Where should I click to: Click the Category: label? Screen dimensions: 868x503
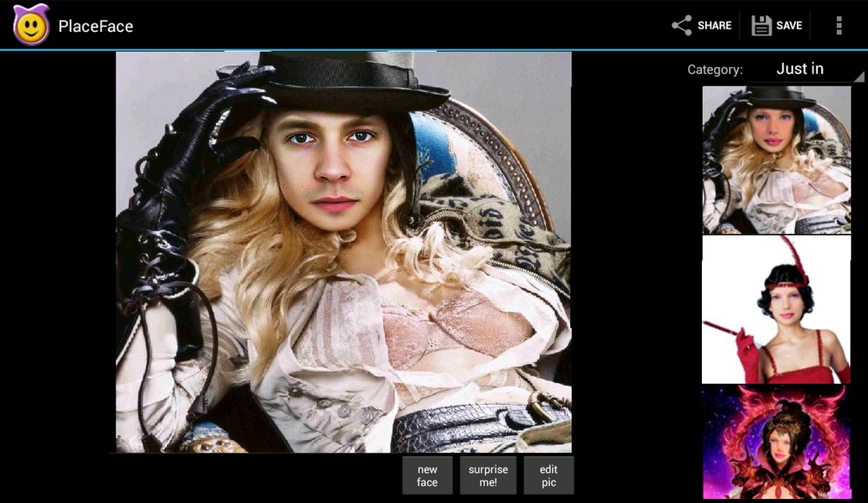(x=715, y=70)
